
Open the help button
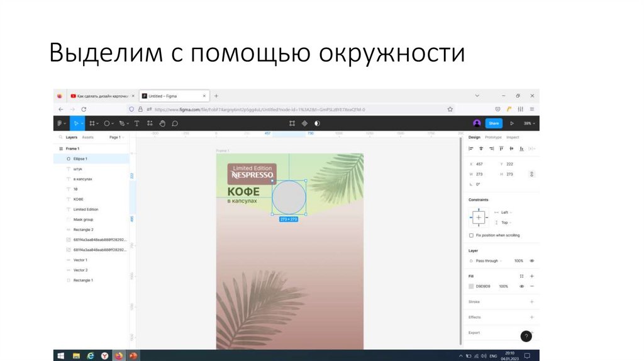tap(526, 336)
